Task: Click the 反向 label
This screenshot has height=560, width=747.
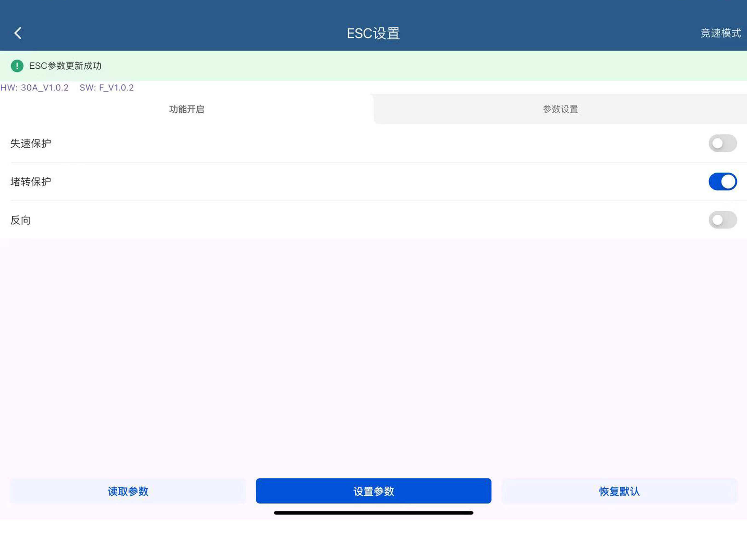Action: 21,220
